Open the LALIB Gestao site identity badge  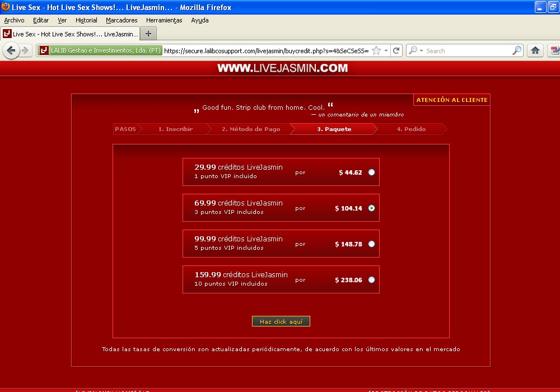click(100, 50)
